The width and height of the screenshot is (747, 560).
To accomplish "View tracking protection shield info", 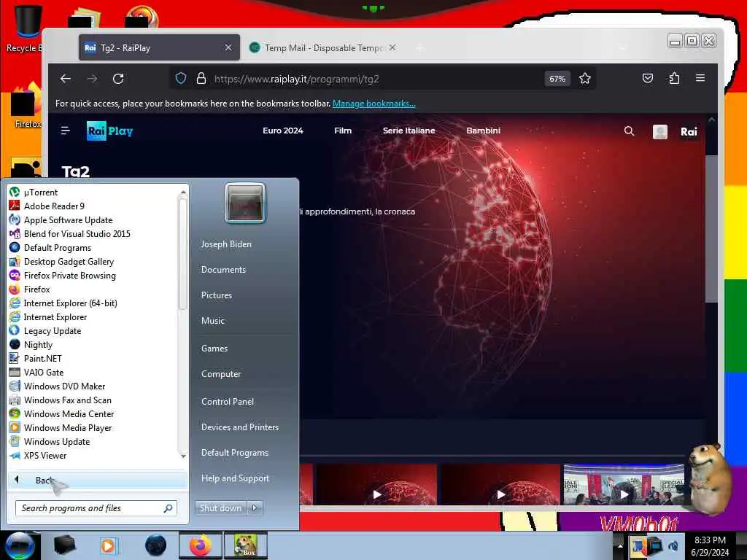I will click(x=181, y=78).
